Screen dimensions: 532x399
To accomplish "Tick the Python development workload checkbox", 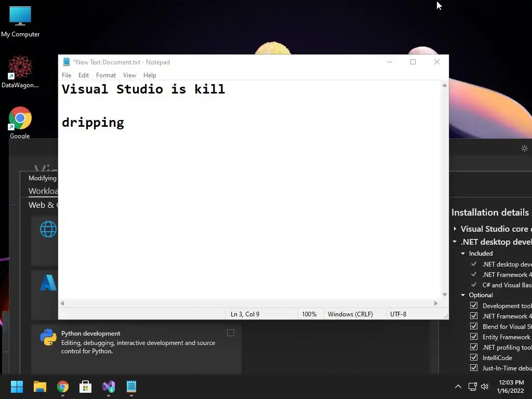I will pos(231,333).
